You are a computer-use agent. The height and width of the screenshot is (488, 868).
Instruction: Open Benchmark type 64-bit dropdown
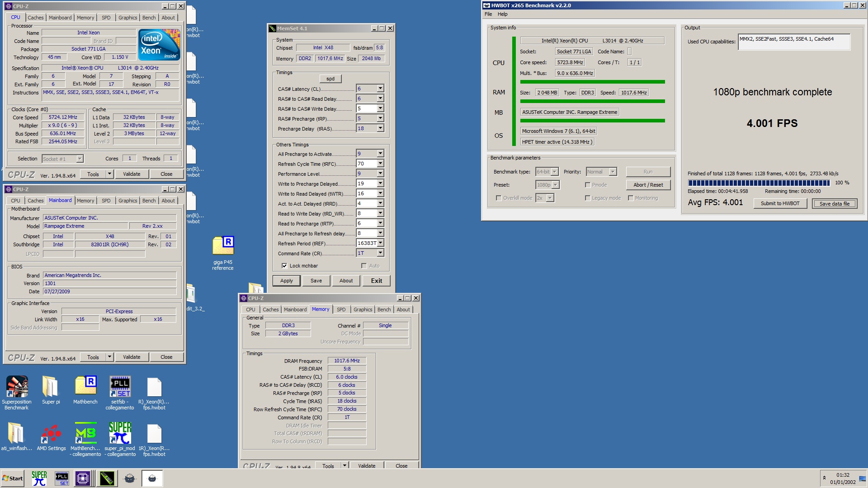(555, 172)
